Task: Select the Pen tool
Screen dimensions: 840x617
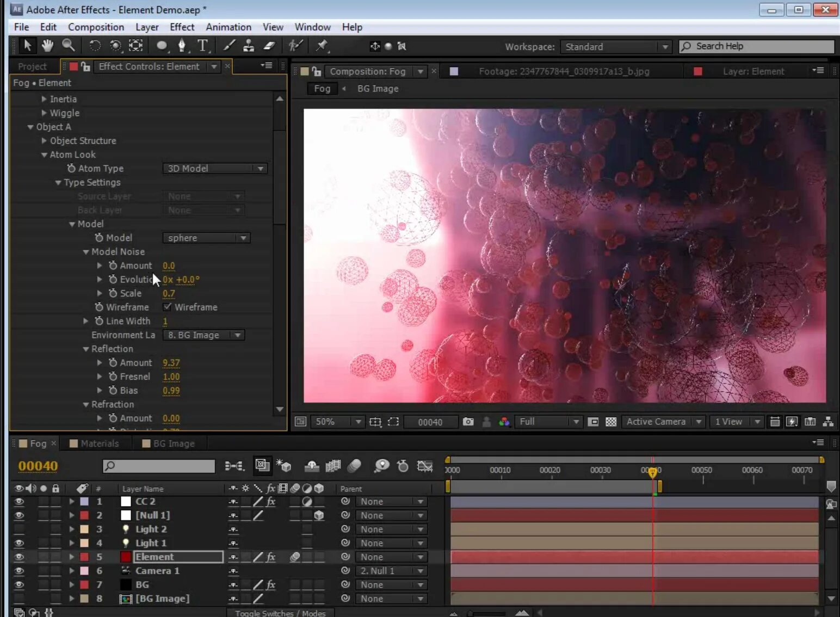Action: point(182,46)
